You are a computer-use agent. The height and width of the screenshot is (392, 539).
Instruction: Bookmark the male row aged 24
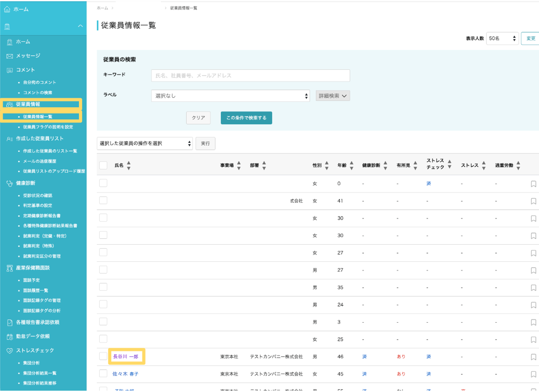[x=533, y=305]
